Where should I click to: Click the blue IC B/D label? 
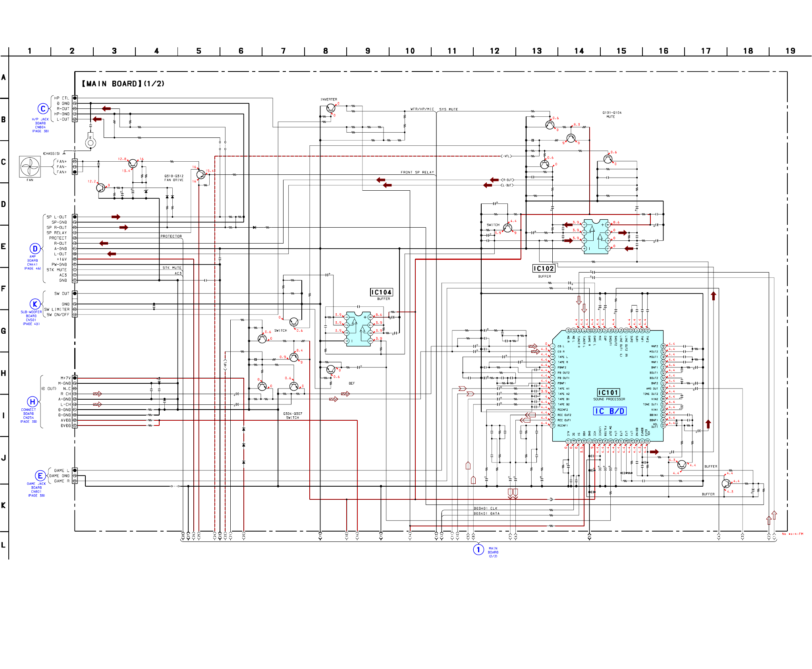pos(609,411)
